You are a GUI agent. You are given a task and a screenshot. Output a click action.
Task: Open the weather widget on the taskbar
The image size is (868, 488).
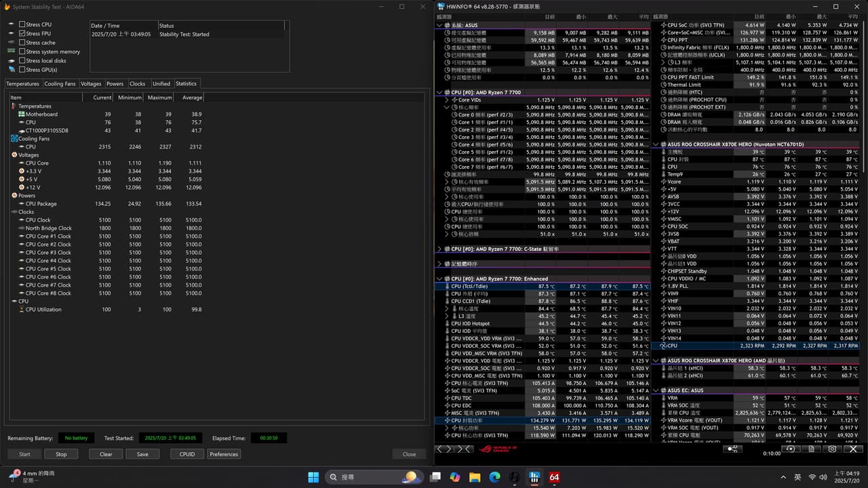pos(32,477)
